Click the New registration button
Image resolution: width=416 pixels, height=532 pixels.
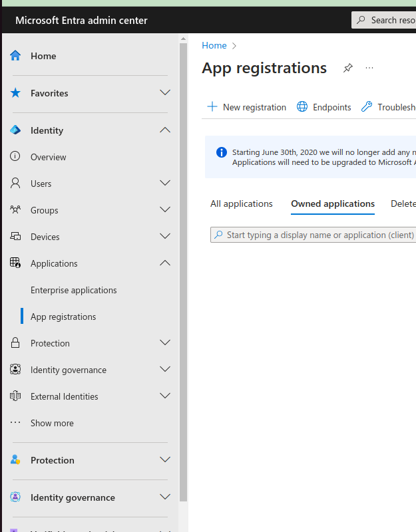pyautogui.click(x=246, y=107)
